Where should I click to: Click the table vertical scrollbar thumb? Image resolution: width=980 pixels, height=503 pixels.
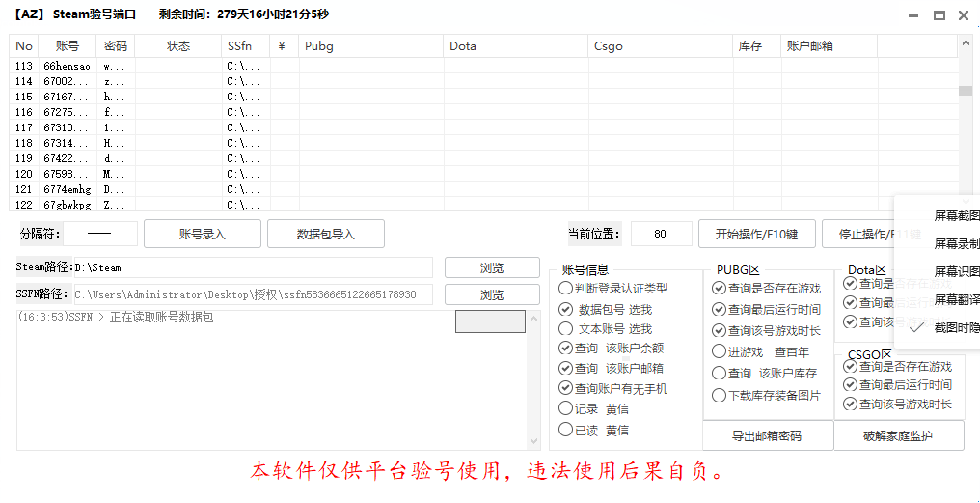coord(966,91)
